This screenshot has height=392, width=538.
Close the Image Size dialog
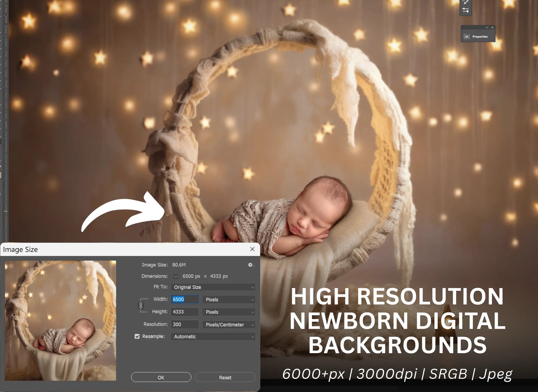coord(252,249)
